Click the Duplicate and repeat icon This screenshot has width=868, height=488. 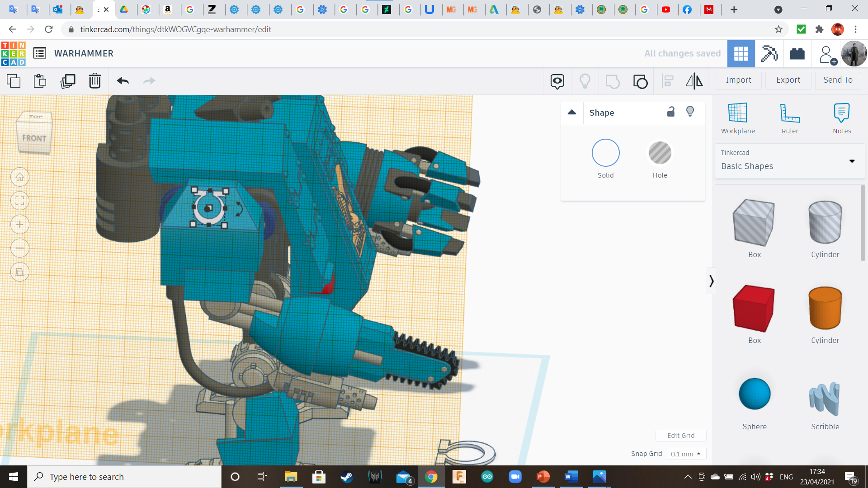tap(68, 81)
